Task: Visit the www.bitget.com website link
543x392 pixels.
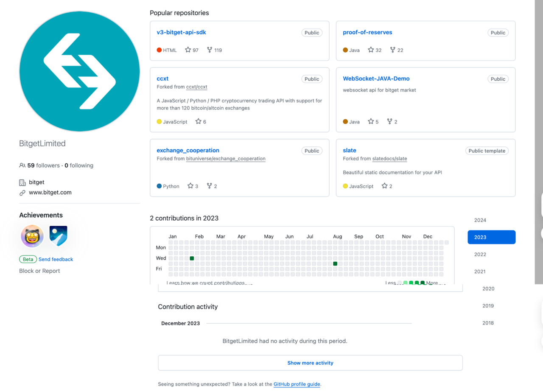Action: (x=50, y=193)
